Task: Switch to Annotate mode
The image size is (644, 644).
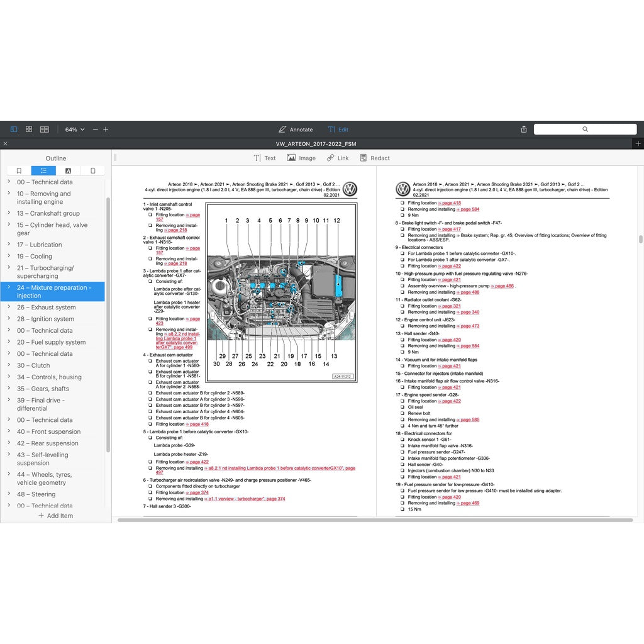Action: click(x=296, y=130)
